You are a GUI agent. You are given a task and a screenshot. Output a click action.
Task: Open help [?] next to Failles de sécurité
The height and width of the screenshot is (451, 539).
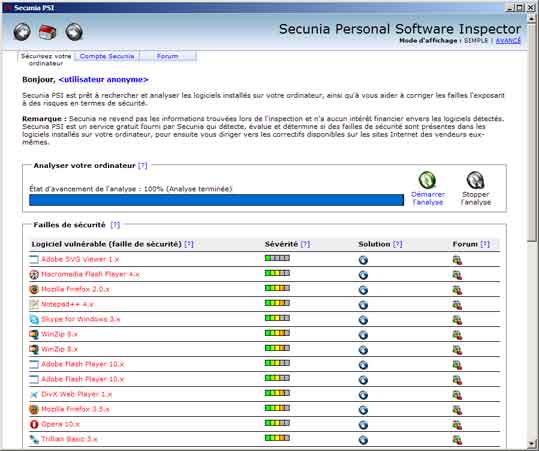pyautogui.click(x=115, y=225)
